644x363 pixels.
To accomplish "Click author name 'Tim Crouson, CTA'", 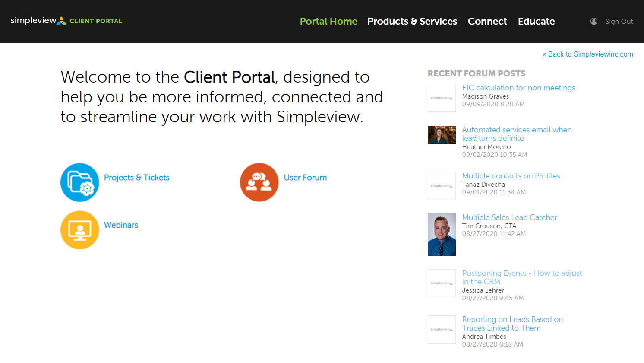I will coord(489,226).
